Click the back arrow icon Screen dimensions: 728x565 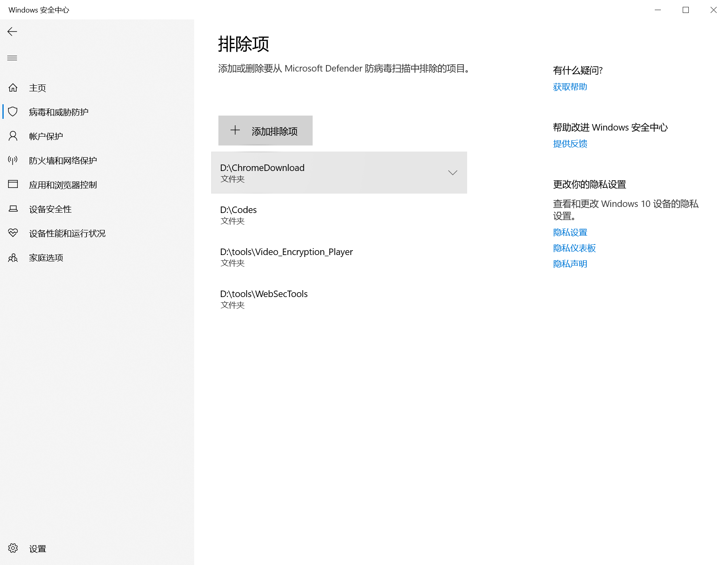12,32
